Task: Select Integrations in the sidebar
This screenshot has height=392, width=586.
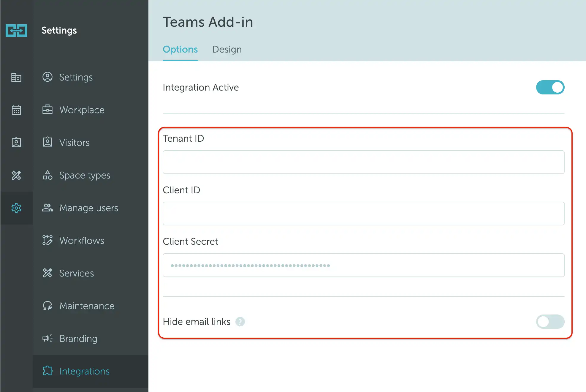Action: (x=91, y=371)
